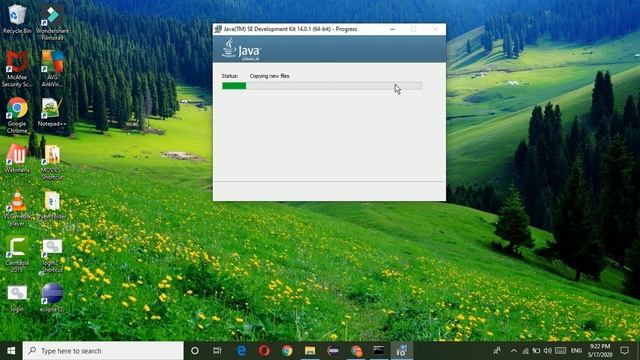Open the Command Prompt taskbar window
The height and width of the screenshot is (360, 640).
point(379,351)
